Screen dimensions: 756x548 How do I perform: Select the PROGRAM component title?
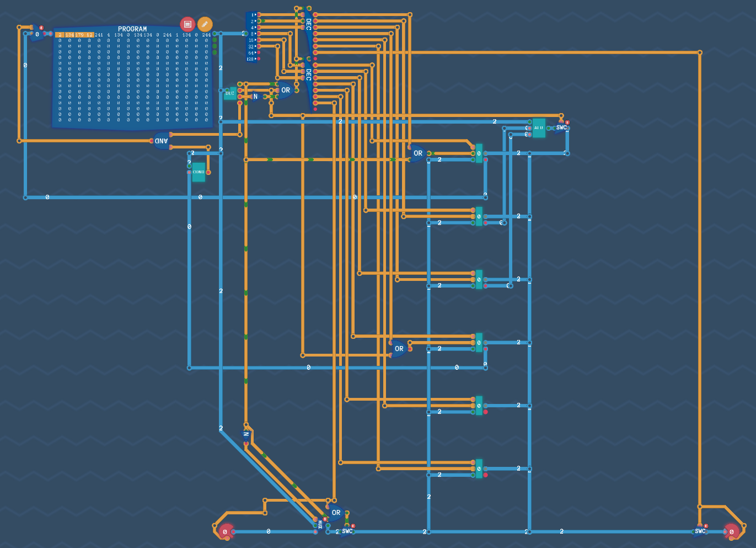click(x=132, y=29)
